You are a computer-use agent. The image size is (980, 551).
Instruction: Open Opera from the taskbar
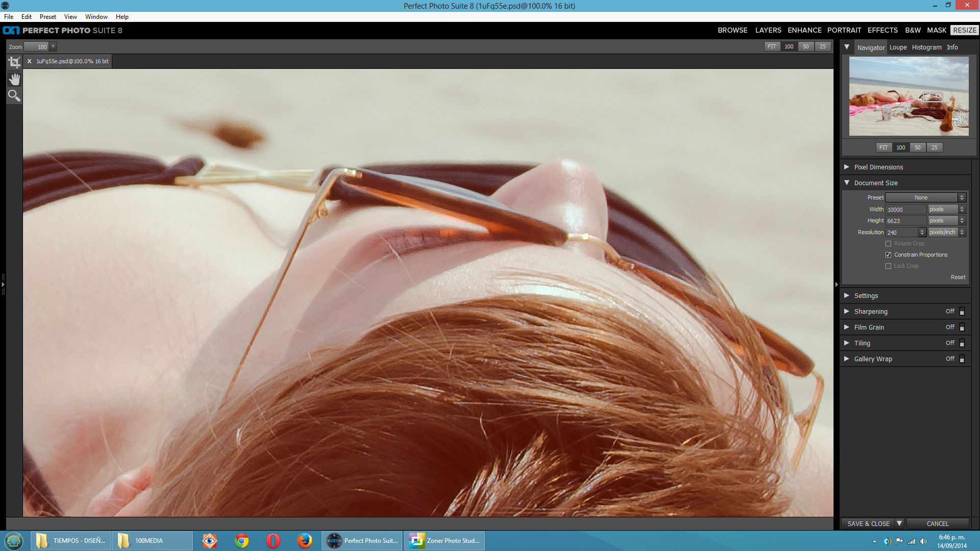pos(273,540)
